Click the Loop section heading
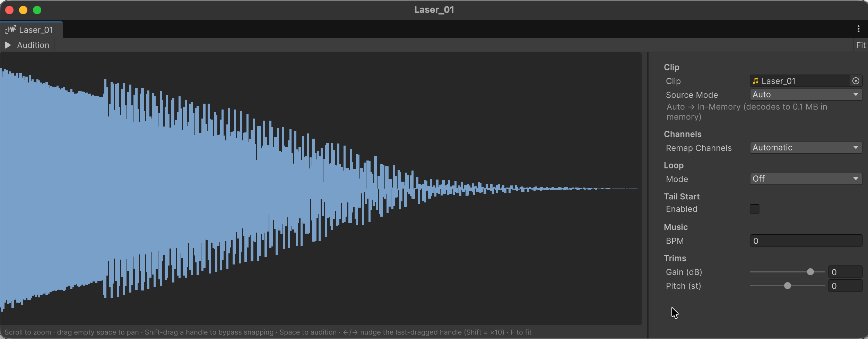Viewport: 868px width, 339px height. click(x=674, y=165)
